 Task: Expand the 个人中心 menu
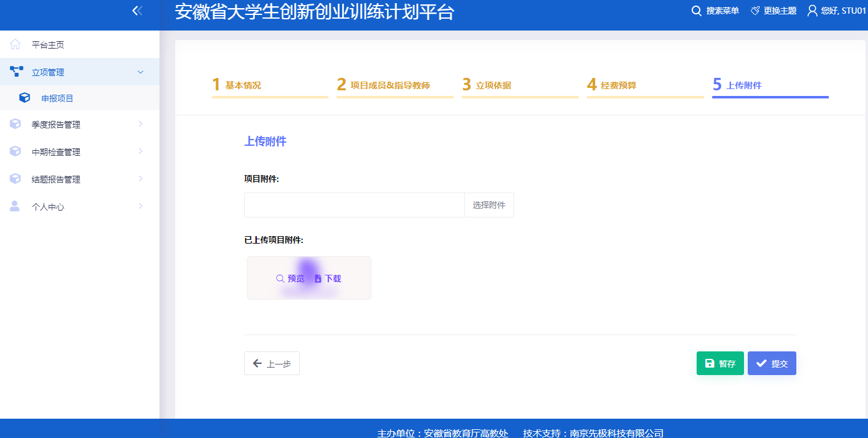point(140,206)
